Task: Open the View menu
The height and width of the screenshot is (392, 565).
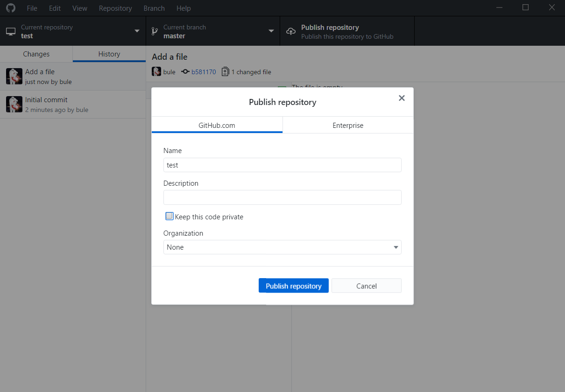Action: pyautogui.click(x=80, y=8)
